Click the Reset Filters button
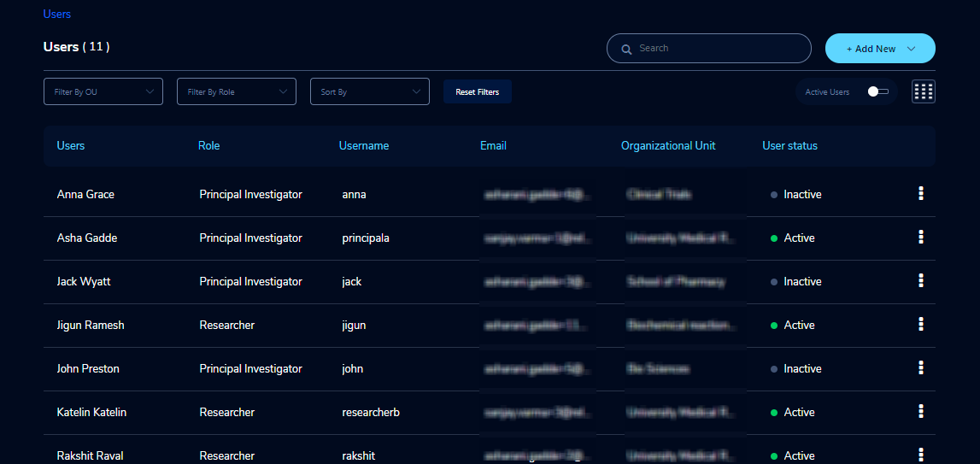The height and width of the screenshot is (464, 980). (x=478, y=91)
